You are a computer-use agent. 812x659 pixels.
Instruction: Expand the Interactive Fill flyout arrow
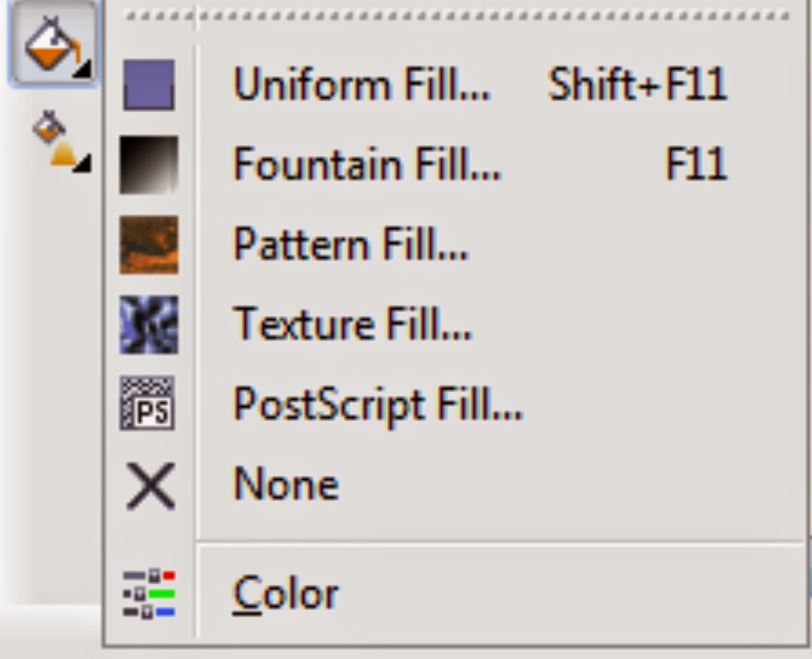coord(83,163)
